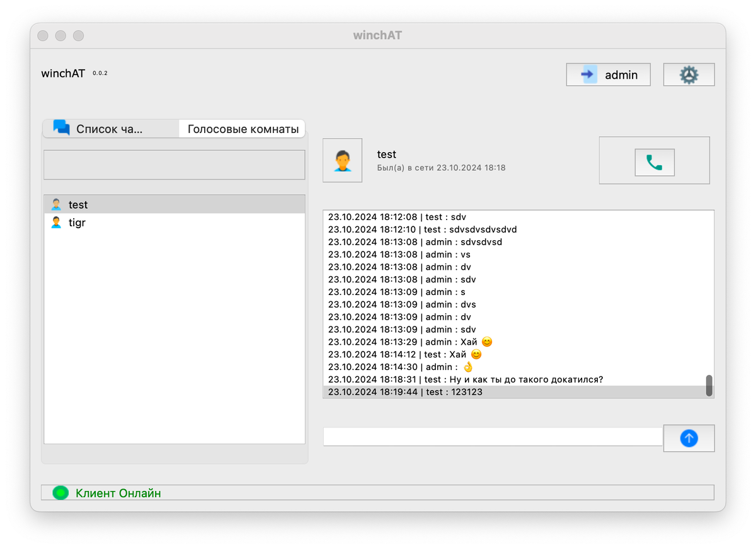Click test's avatar icon in the contact list
The height and width of the screenshot is (549, 756).
click(x=55, y=204)
